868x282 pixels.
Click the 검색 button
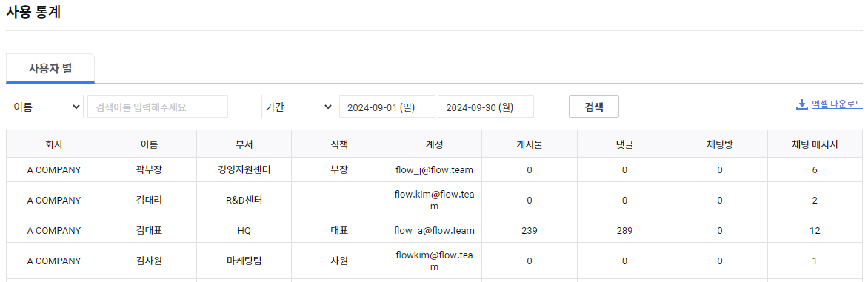(x=593, y=107)
